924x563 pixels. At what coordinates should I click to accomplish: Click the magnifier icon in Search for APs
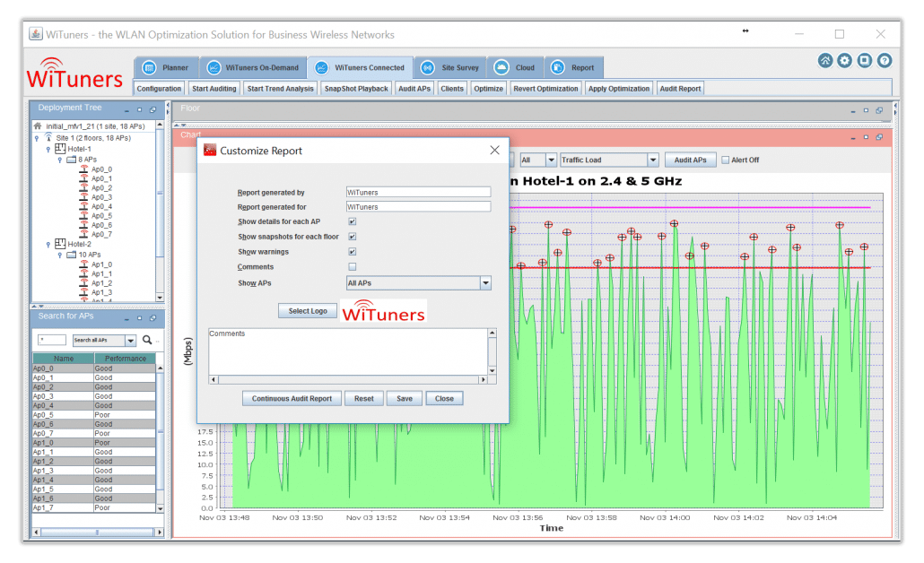click(147, 340)
